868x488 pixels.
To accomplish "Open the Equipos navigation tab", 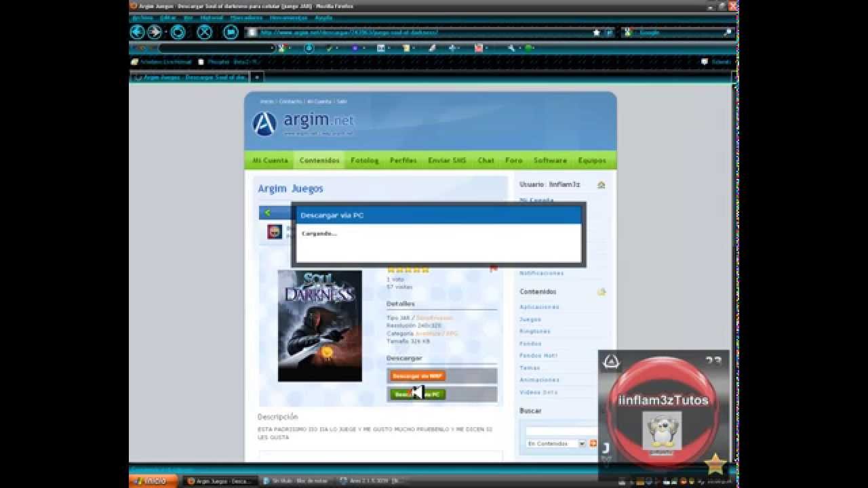I will [x=592, y=161].
